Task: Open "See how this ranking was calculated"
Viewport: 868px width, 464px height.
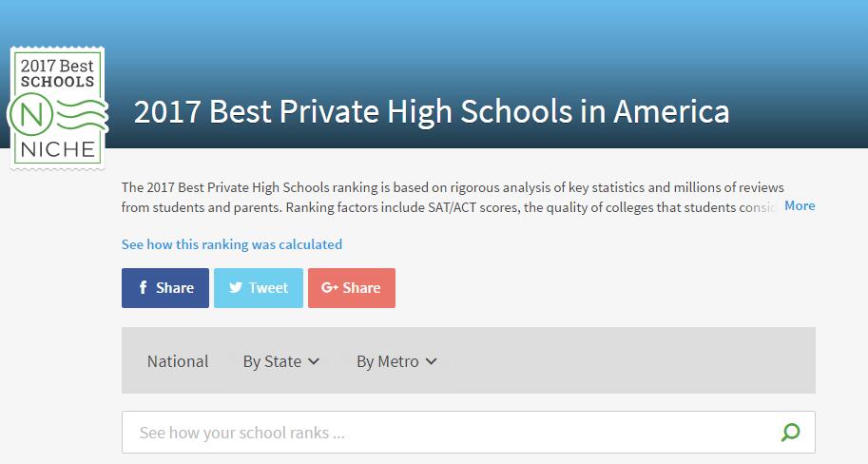Action: (232, 244)
